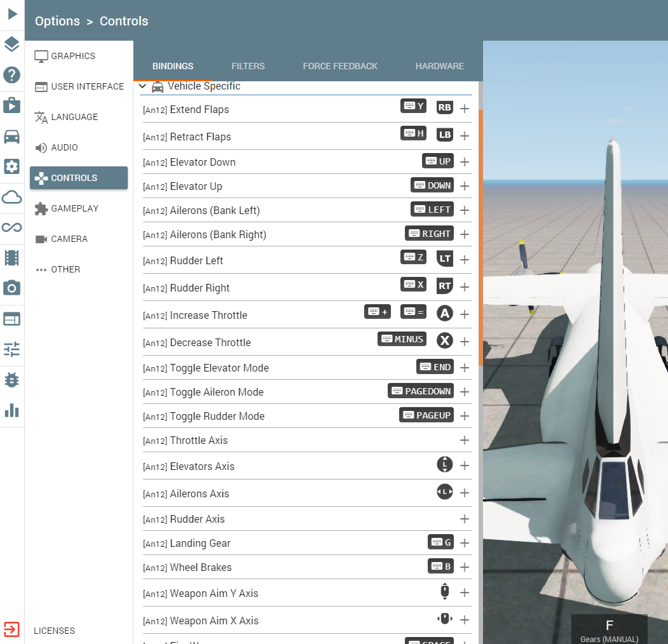Image resolution: width=668 pixels, height=644 pixels.
Task: Click the mouse binding for Weapon Aim X Axis
Action: click(445, 619)
